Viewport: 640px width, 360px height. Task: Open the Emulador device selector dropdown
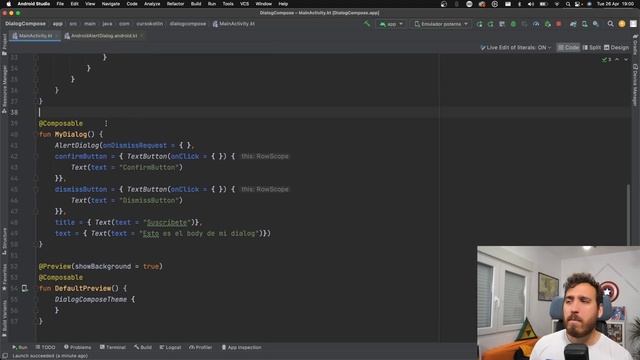[441, 24]
